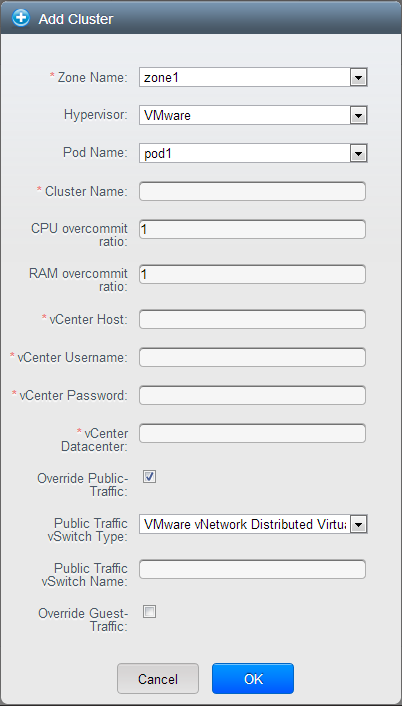Image resolution: width=402 pixels, height=706 pixels.
Task: Click the Pod Name label
Action: click(x=95, y=153)
